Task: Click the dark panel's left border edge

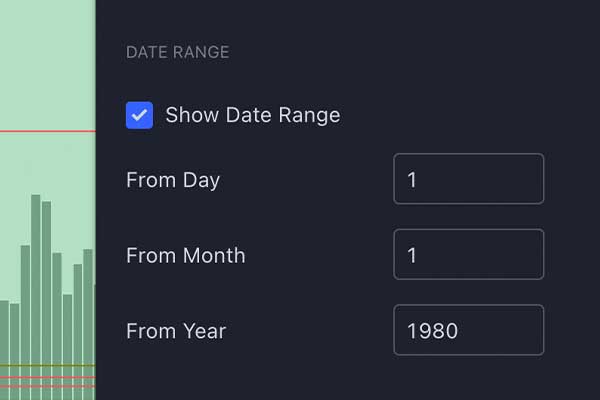Action: click(x=96, y=200)
